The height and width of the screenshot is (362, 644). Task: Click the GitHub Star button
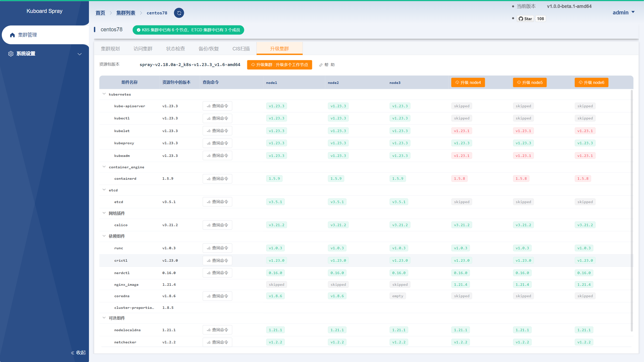(525, 19)
